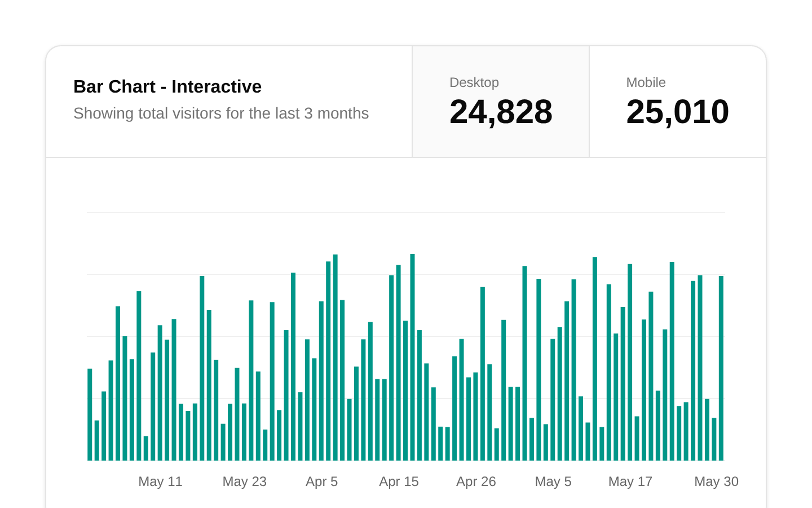This screenshot has width=812, height=508.
Task: Click the Apr 26 axis label
Action: tap(476, 481)
